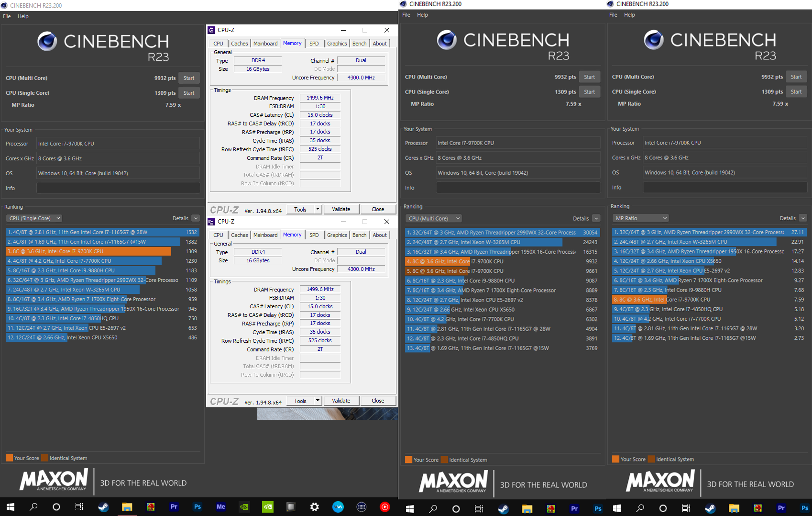Select the i7-1165G7 @ 28W row scoring 1532
Viewport: 812px width, 516px height.
coord(102,232)
